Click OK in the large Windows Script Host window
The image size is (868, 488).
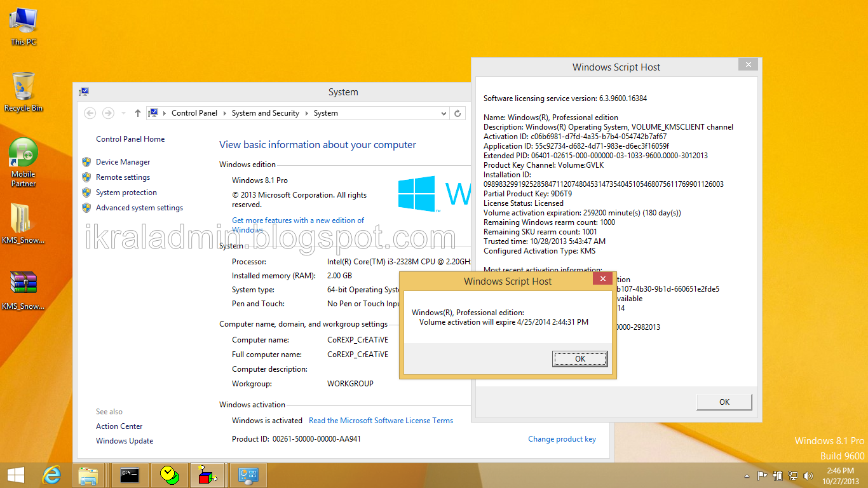[x=724, y=402]
